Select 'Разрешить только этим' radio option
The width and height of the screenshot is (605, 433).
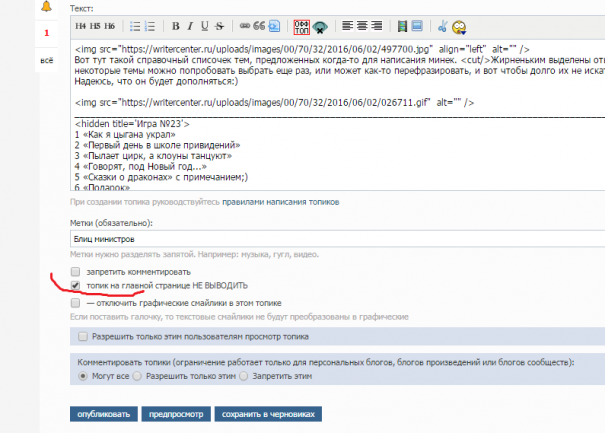pyautogui.click(x=139, y=376)
